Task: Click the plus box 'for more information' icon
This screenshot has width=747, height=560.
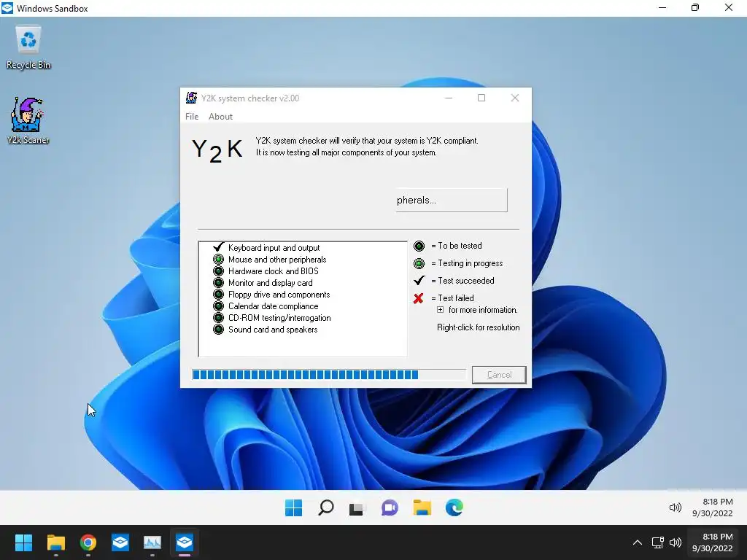Action: 440,309
